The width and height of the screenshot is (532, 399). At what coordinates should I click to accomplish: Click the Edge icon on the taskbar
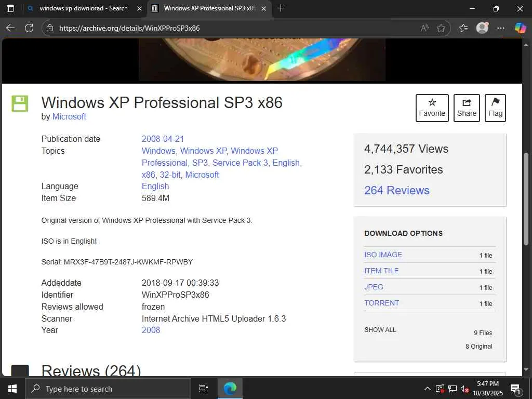(x=230, y=389)
